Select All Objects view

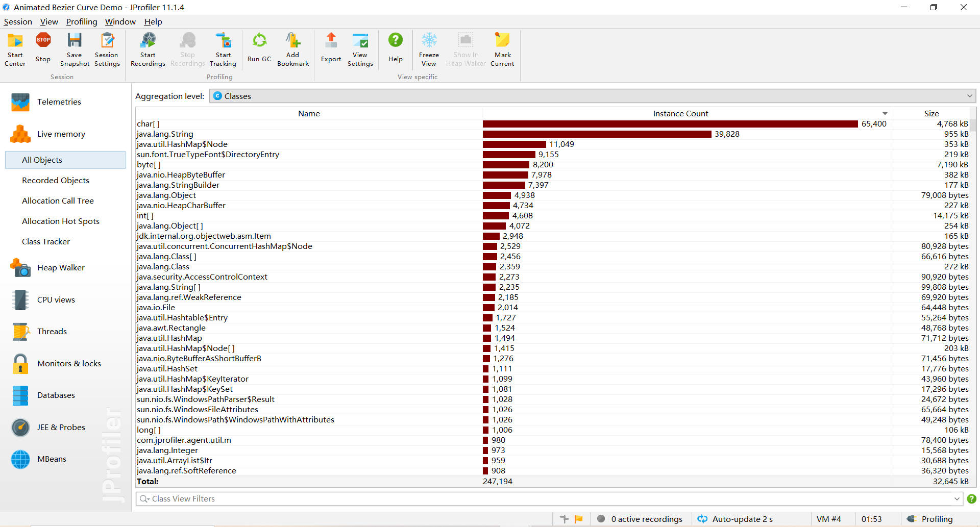pos(65,160)
